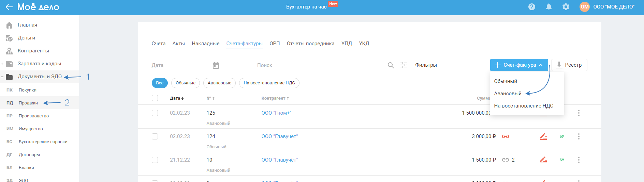The width and height of the screenshot is (644, 182).
Task: Click the БУ badge in row 10
Action: 562,160
